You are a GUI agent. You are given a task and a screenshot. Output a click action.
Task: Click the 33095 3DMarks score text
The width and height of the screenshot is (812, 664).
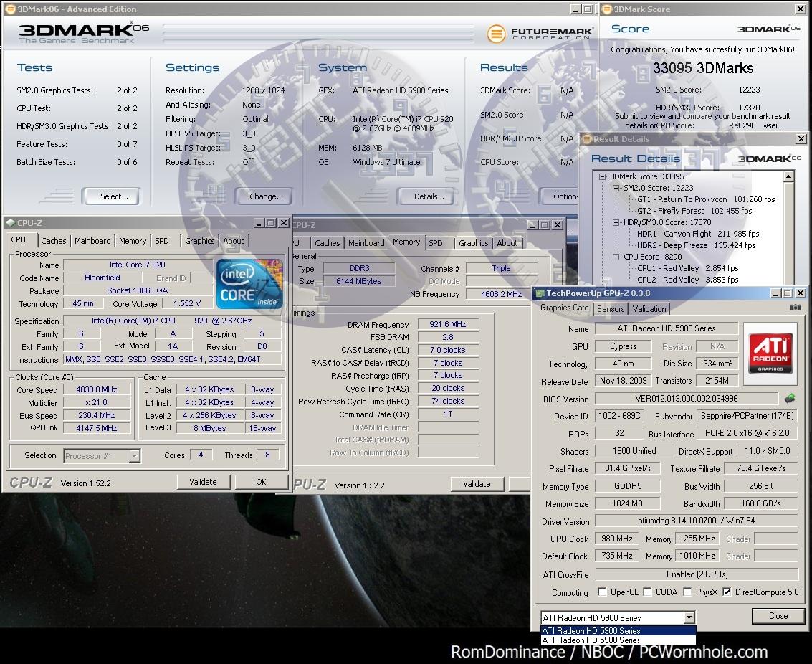[x=703, y=68]
